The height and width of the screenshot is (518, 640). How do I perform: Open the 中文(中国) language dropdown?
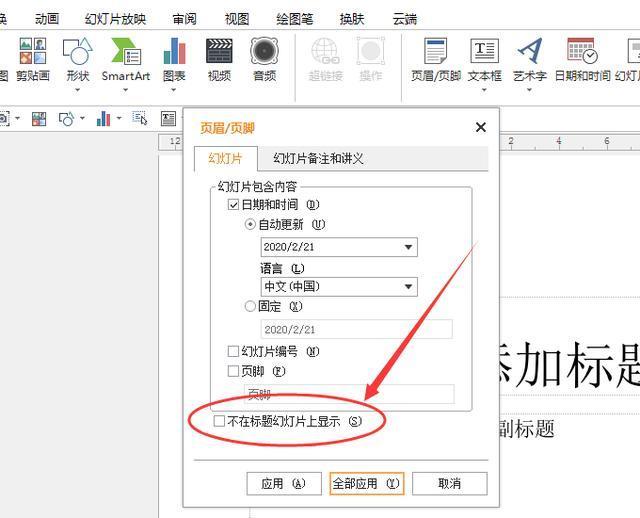point(408,287)
